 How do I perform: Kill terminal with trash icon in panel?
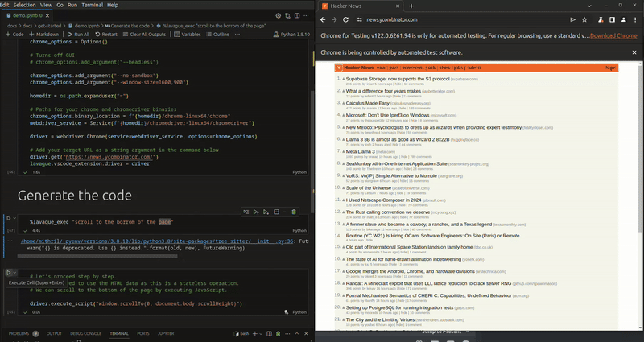click(x=278, y=334)
